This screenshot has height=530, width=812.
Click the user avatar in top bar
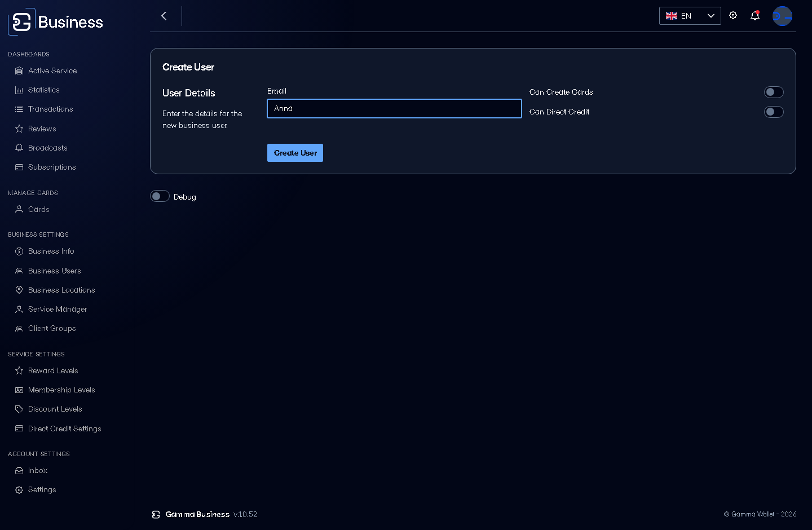point(782,16)
